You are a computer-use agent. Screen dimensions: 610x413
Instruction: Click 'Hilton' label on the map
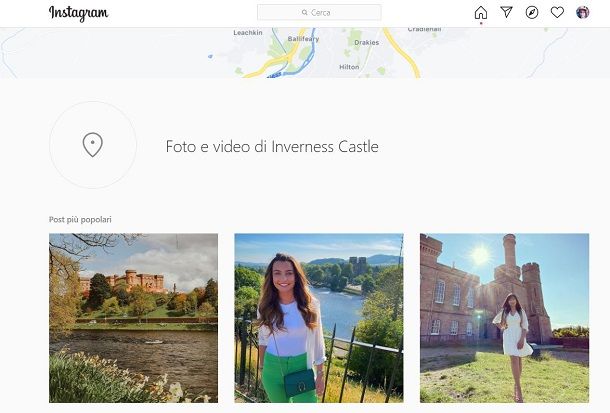coord(349,67)
